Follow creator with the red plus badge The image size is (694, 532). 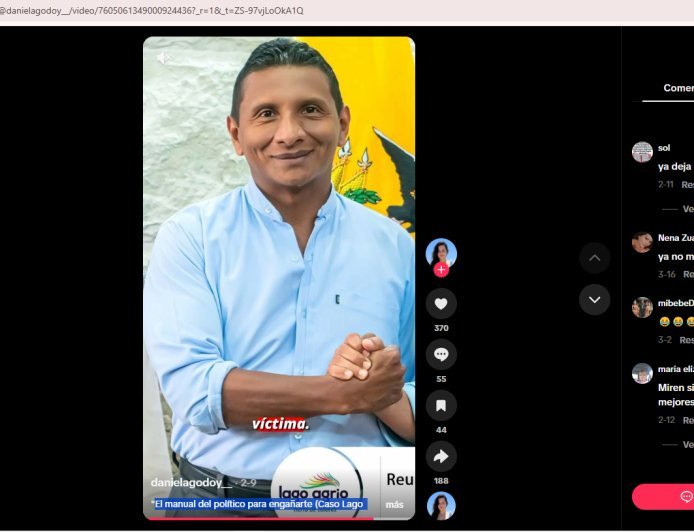click(441, 270)
